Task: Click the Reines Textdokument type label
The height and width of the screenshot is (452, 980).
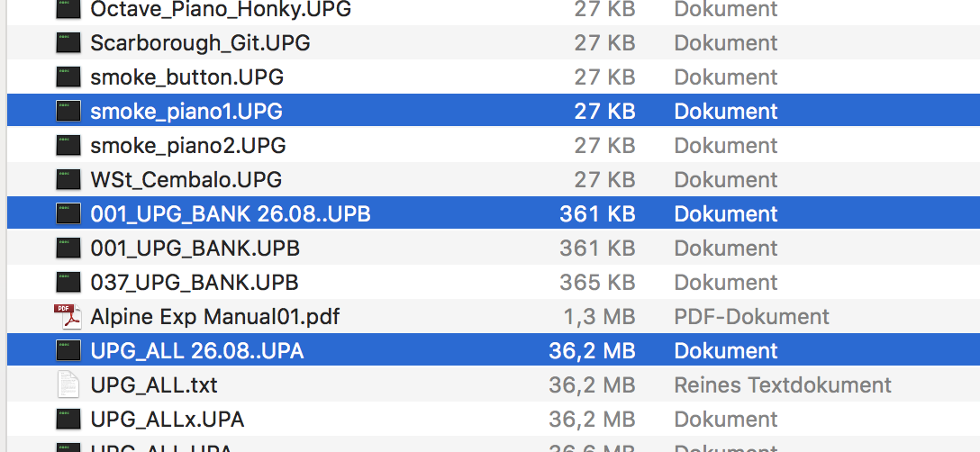Action: 783,384
